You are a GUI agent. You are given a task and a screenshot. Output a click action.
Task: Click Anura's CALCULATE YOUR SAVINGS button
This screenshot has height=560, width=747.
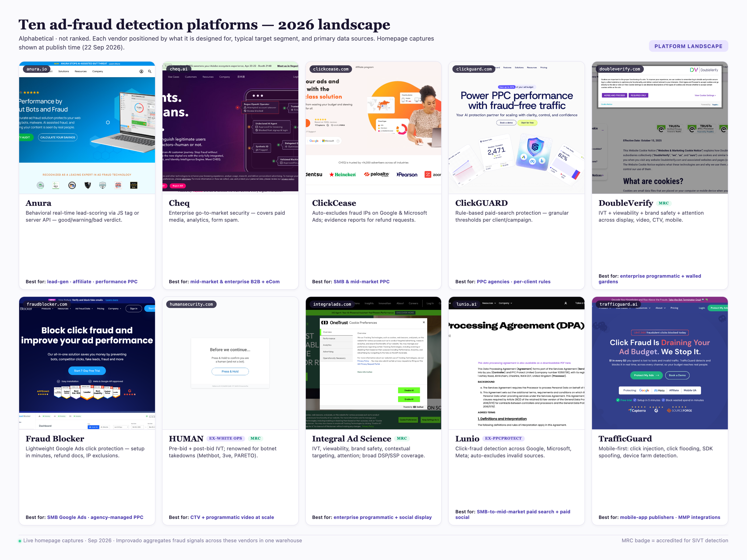[x=58, y=137]
